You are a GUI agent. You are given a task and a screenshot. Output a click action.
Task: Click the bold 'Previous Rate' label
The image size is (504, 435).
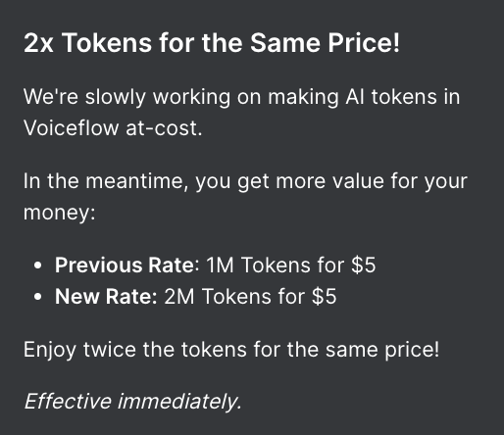(125, 265)
